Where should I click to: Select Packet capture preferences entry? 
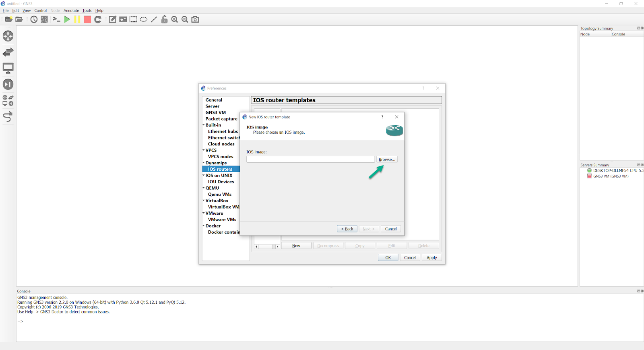tap(221, 119)
